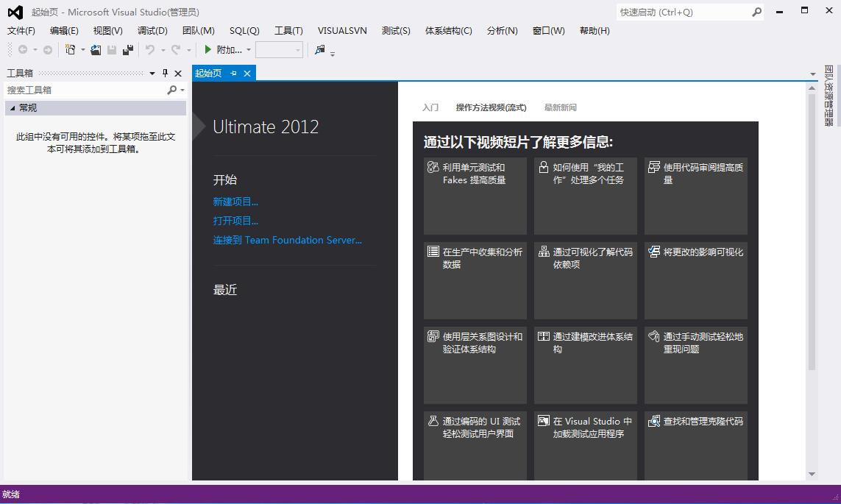Open the Navigate Backward history dropdown
The image size is (841, 504).
[35, 50]
